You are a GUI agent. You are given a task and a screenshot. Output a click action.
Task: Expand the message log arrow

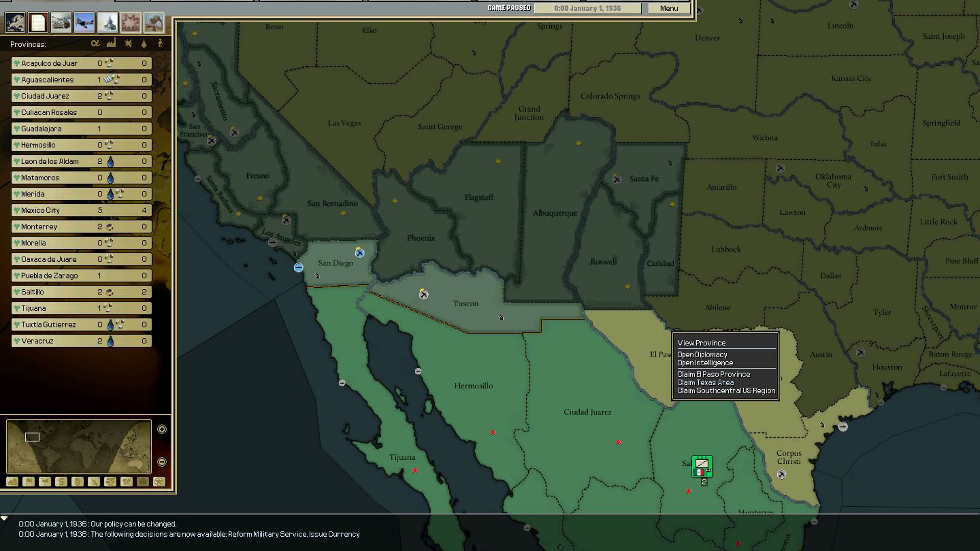click(4, 518)
